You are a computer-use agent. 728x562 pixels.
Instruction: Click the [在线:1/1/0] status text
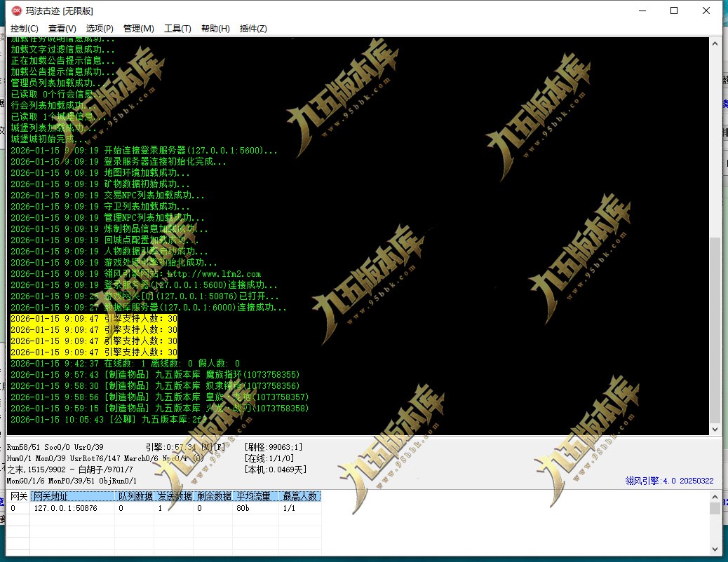coord(269,458)
